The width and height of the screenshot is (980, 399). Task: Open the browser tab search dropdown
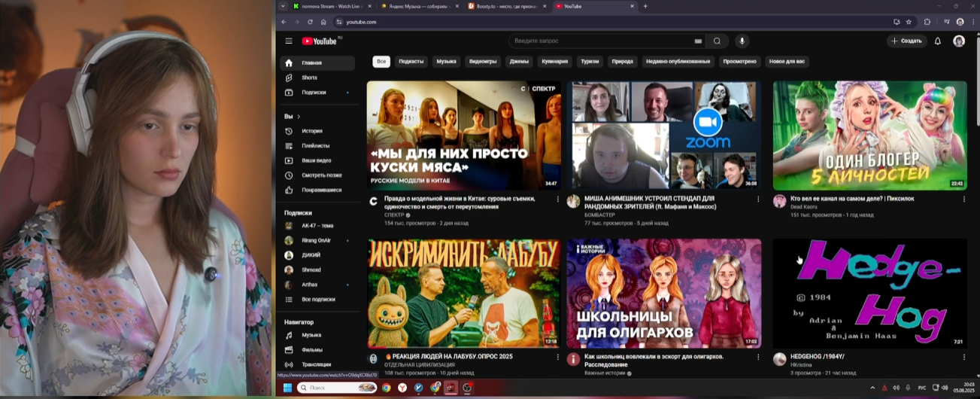(x=283, y=6)
